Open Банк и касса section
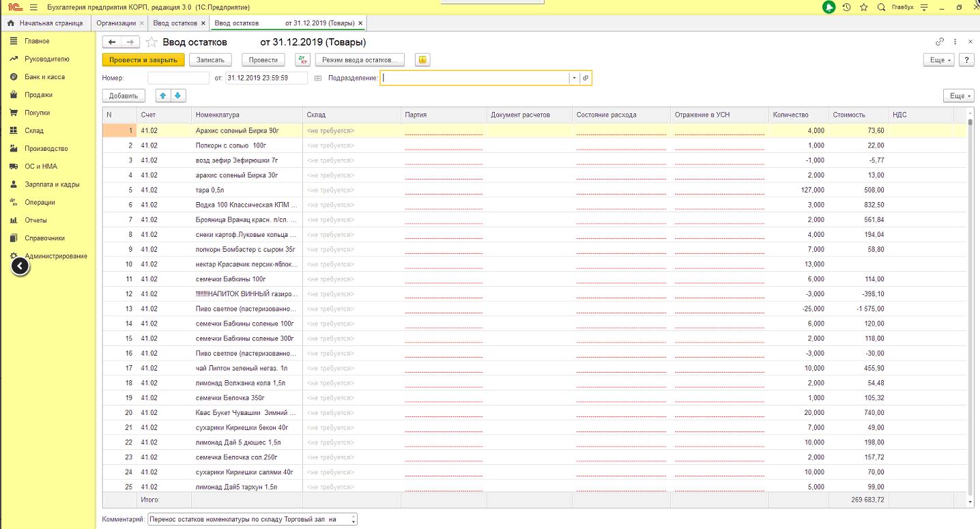 (44, 77)
